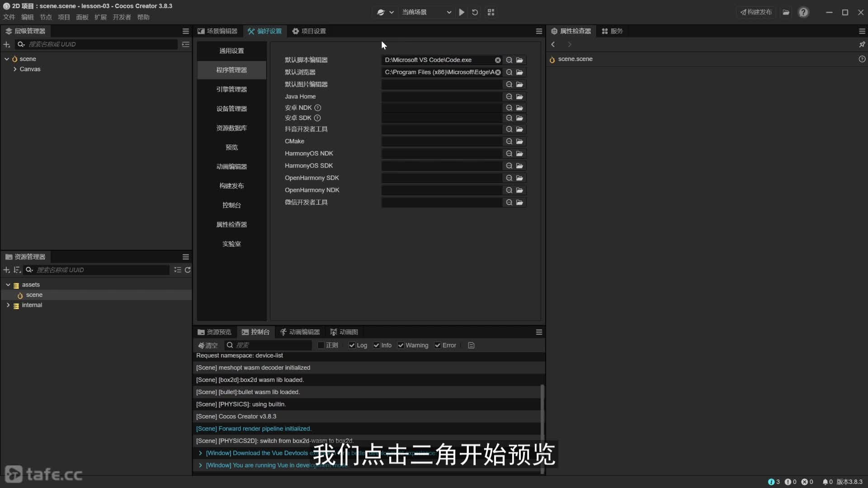Open the console log file icon
Image resolution: width=868 pixels, height=488 pixels.
pos(471,345)
